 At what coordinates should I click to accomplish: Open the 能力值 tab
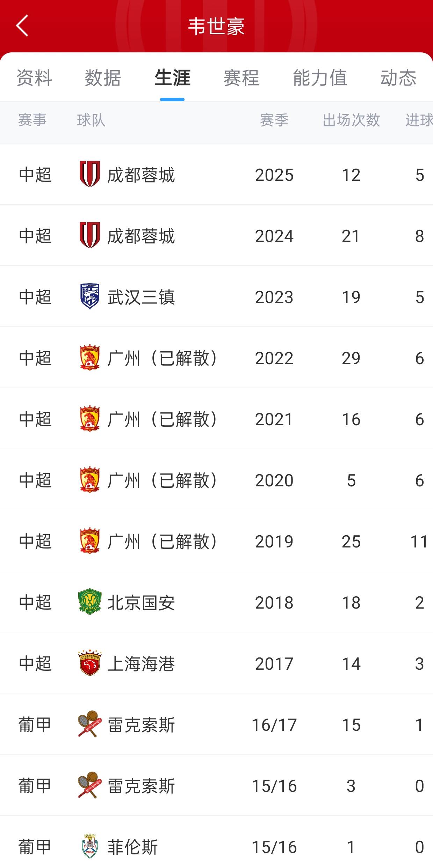(320, 78)
